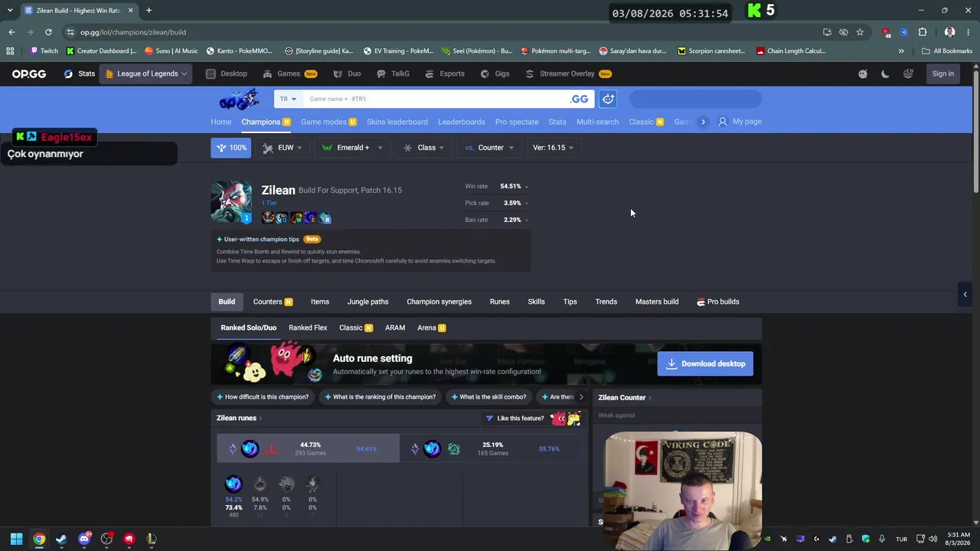Go to the Home nav link
Image resolution: width=980 pixels, height=551 pixels.
coord(220,122)
